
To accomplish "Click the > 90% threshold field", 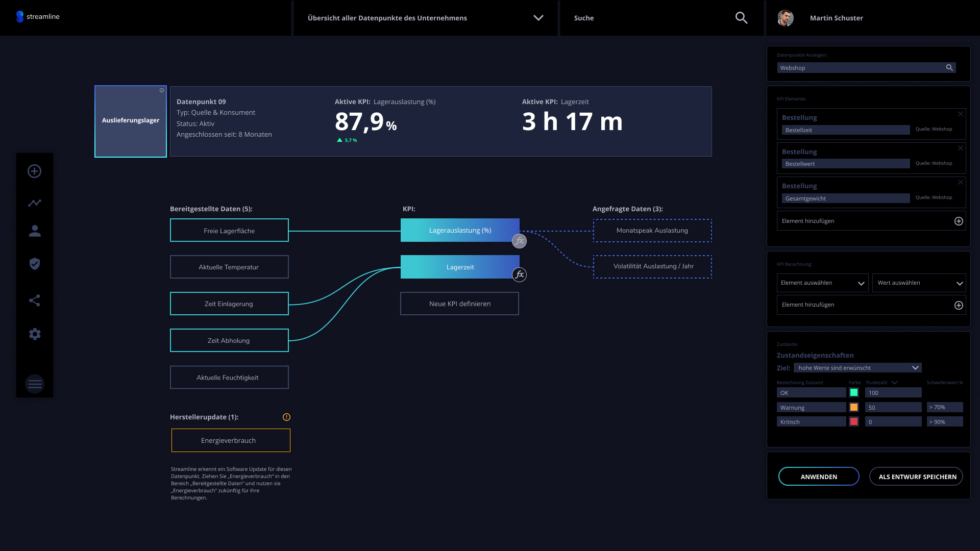I will 945,421.
